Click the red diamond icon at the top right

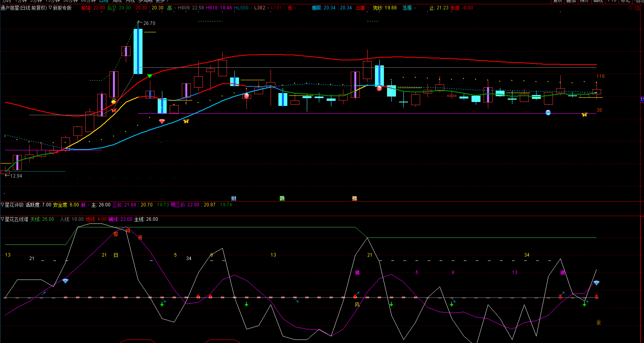point(630,8)
